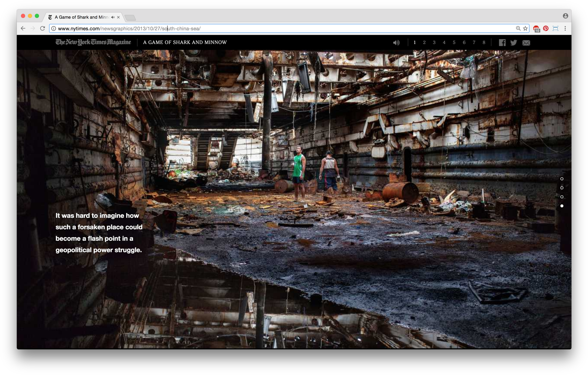The width and height of the screenshot is (588, 375).
Task: Share the story on Twitter
Action: (x=514, y=42)
